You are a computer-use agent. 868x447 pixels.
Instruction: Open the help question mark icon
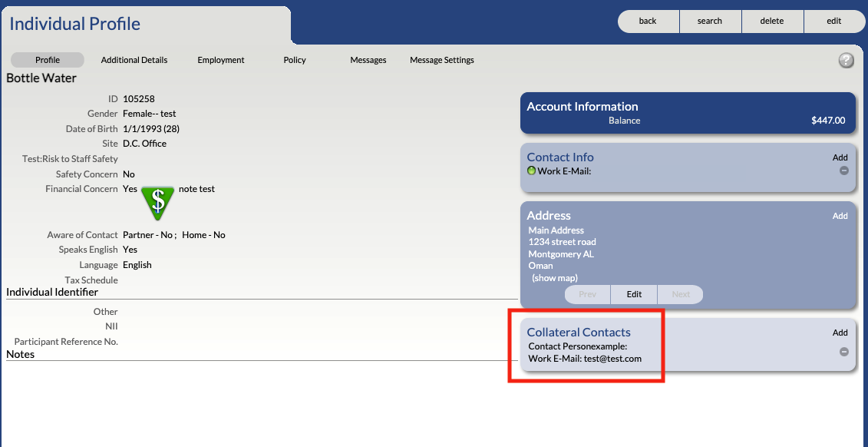pos(846,61)
